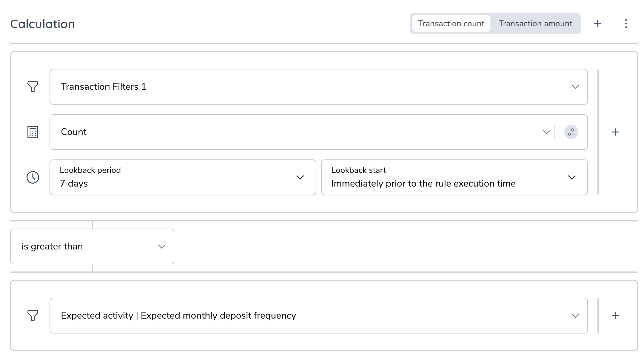Open the Count settings sliders icon
The width and height of the screenshot is (644, 363).
[571, 132]
